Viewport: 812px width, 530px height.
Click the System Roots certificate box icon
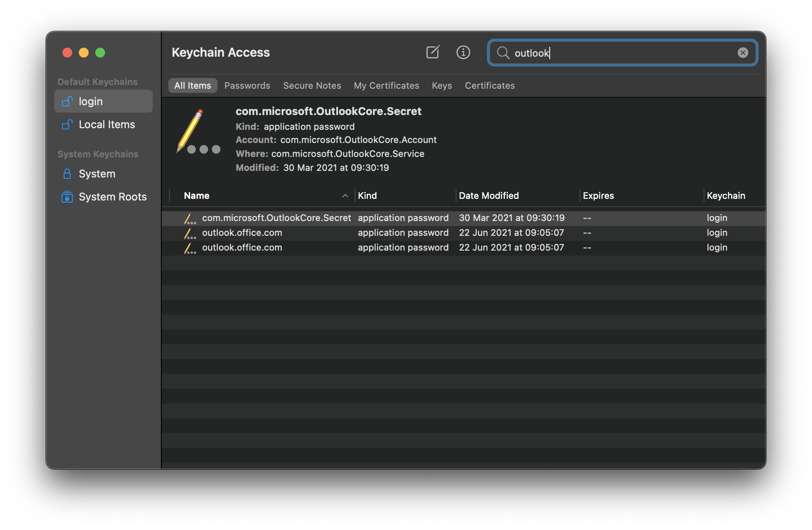coord(67,196)
